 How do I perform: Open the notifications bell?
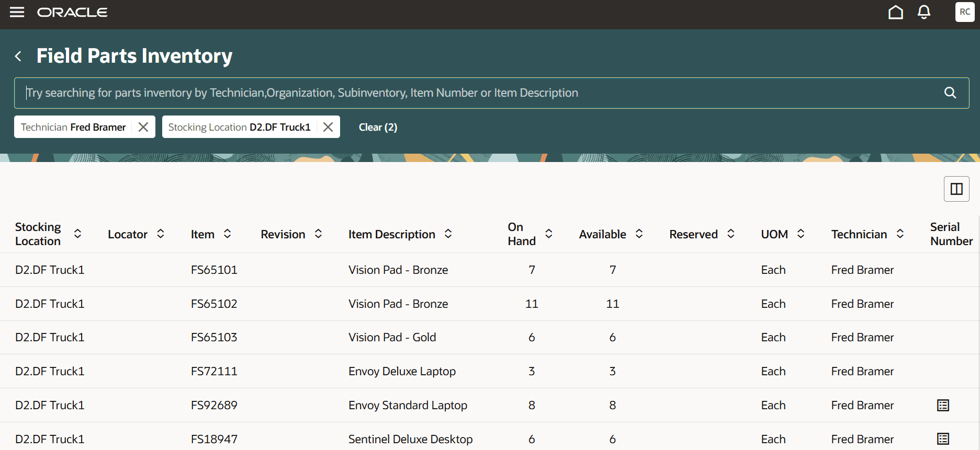point(924,12)
